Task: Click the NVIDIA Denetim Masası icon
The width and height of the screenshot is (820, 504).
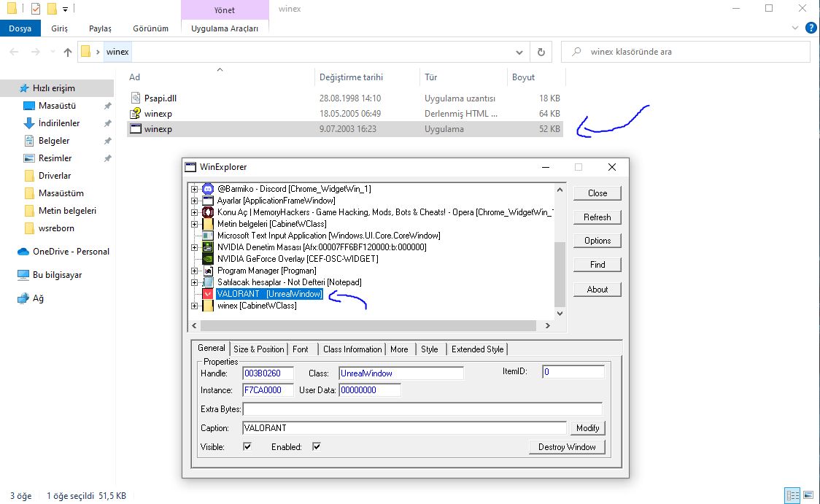Action: pos(208,247)
